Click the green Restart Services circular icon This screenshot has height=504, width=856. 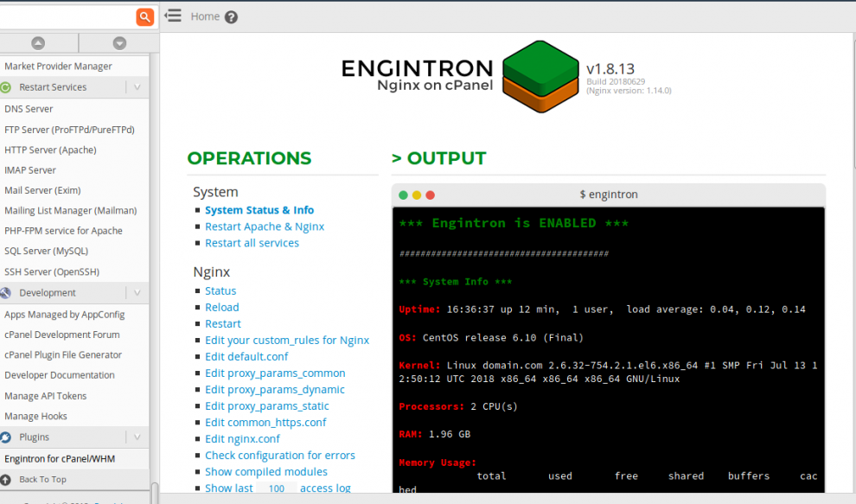7,87
